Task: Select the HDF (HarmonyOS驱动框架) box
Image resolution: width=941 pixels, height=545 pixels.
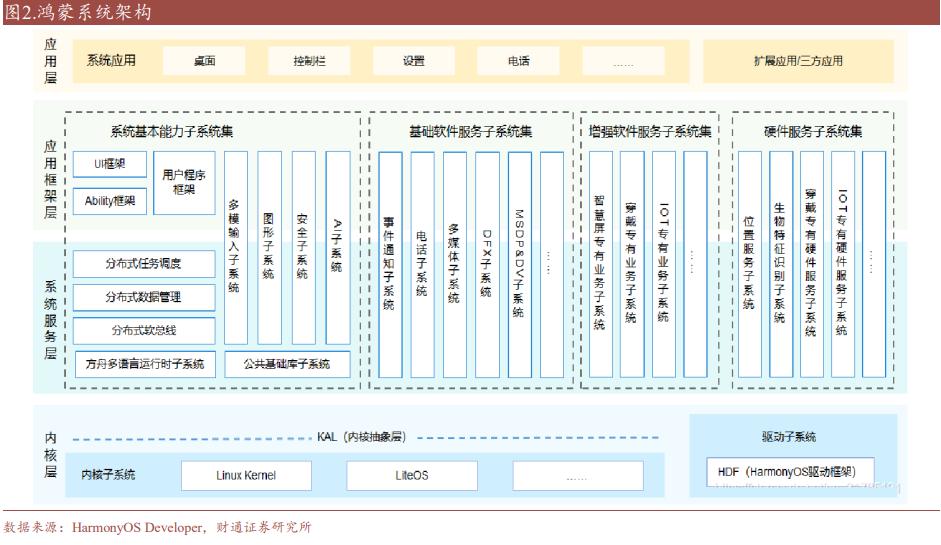Action: 790,472
